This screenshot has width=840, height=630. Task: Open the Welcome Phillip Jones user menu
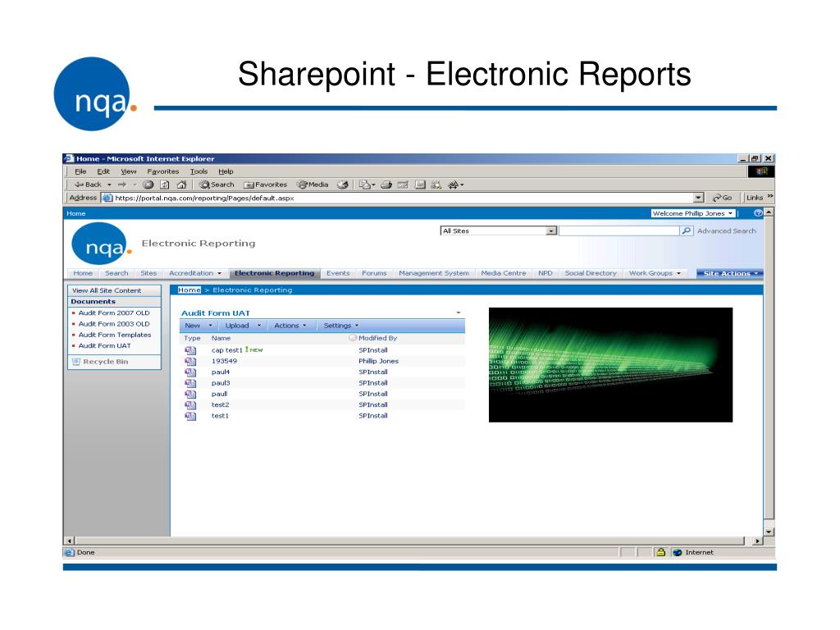[x=692, y=213]
